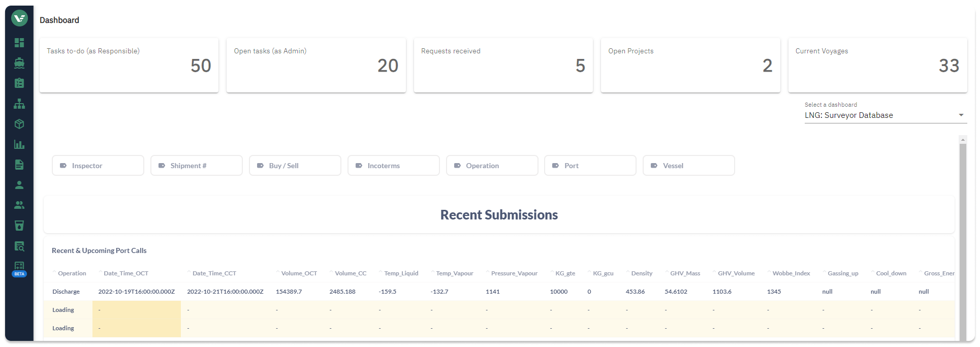Open the Vessel filter dropdown
This screenshot has width=980, height=347.
click(x=689, y=166)
